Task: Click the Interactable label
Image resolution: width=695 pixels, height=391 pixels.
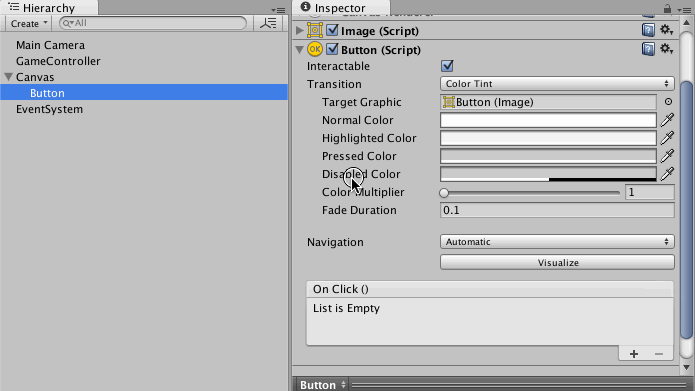Action: coord(338,66)
